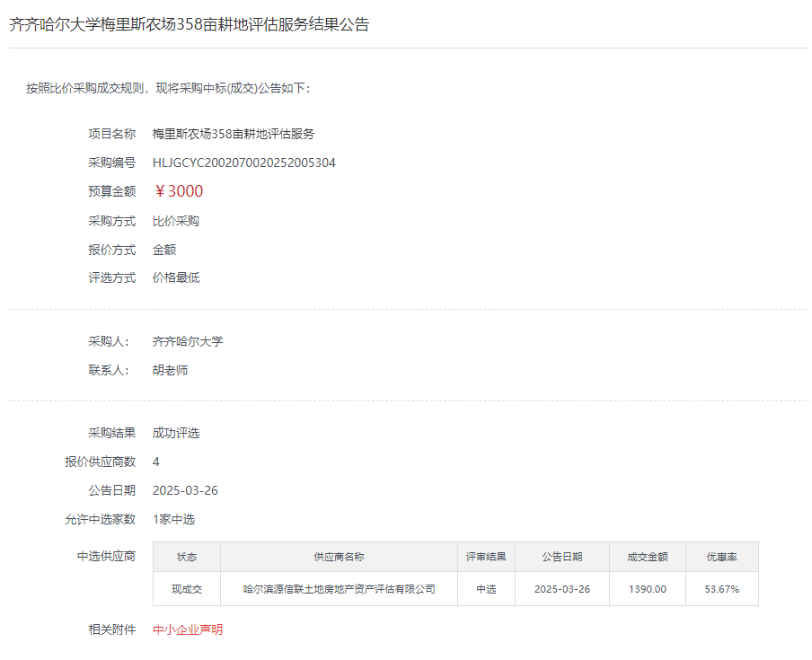812x660 pixels.
Task: Click the 1家中选 allowed winners value
Action: pyautogui.click(x=173, y=519)
